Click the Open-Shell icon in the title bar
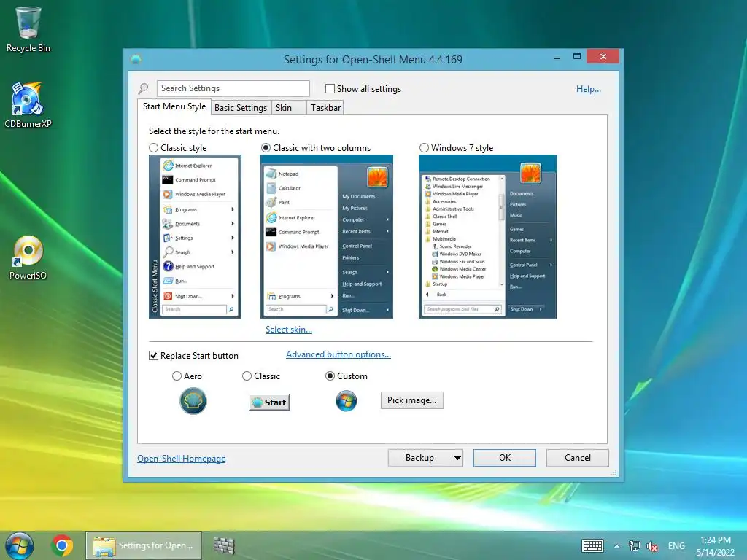This screenshot has width=747, height=560. tap(136, 60)
